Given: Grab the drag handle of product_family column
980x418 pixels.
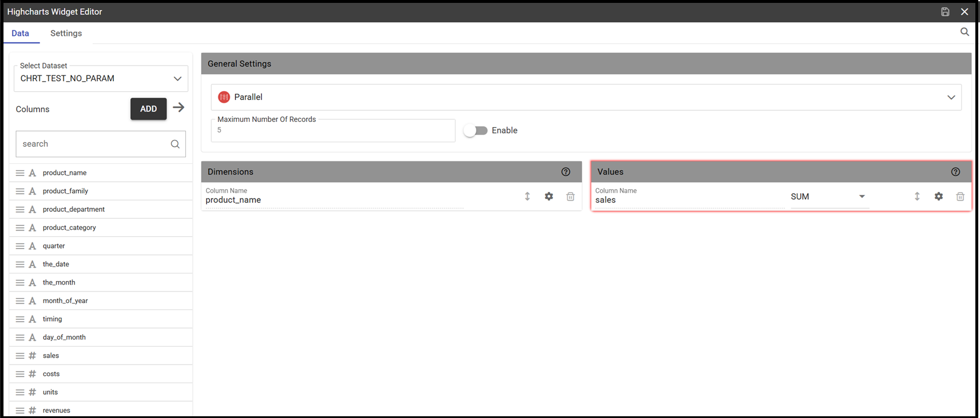Looking at the screenshot, I should 20,191.
